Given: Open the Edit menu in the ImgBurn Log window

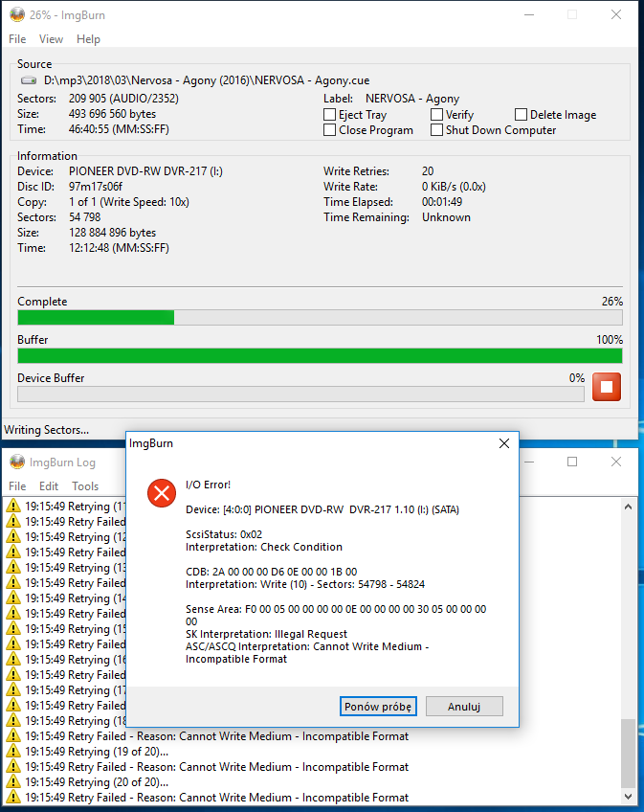Looking at the screenshot, I should 49,486.
